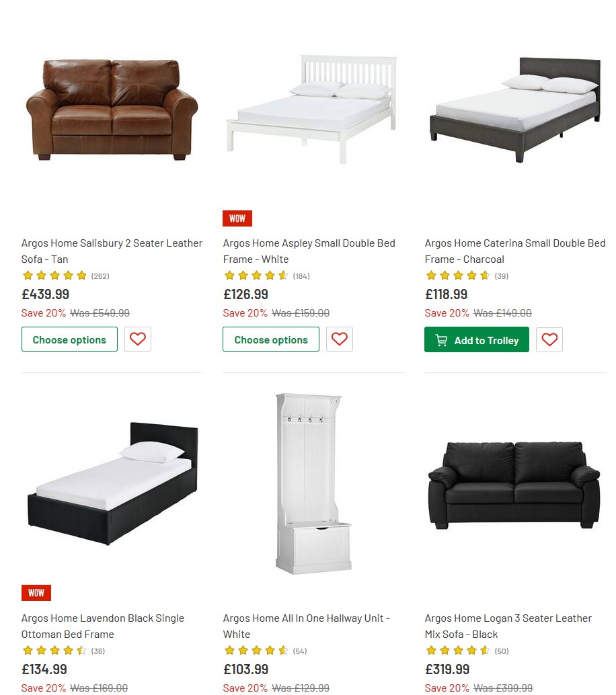Click Choose options for the Salisbury leather sofa

(x=69, y=339)
